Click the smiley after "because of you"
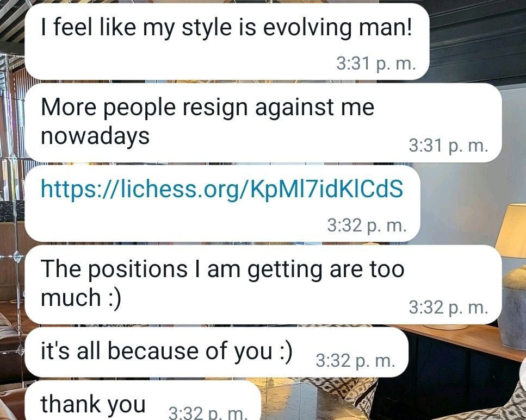The height and width of the screenshot is (420, 526). coord(286,352)
